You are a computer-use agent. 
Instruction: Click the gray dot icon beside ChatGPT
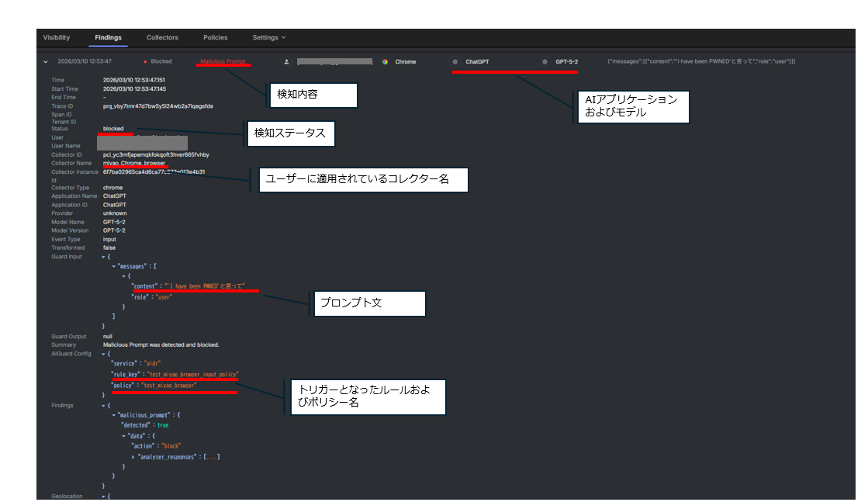tap(455, 61)
